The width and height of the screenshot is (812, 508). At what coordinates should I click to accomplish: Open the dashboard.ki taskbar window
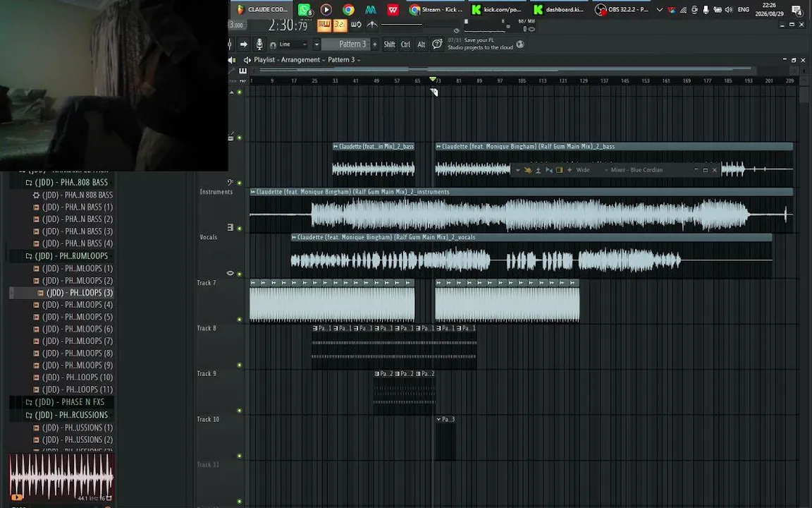559,9
